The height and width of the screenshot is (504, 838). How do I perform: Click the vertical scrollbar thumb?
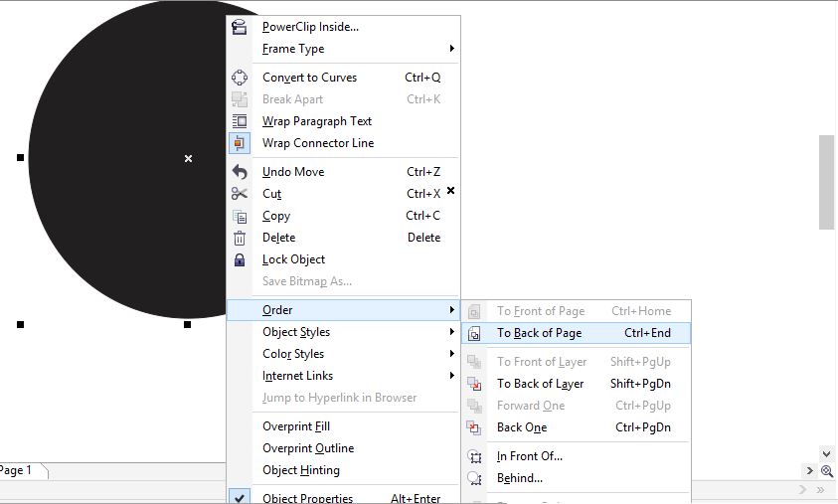pos(826,182)
